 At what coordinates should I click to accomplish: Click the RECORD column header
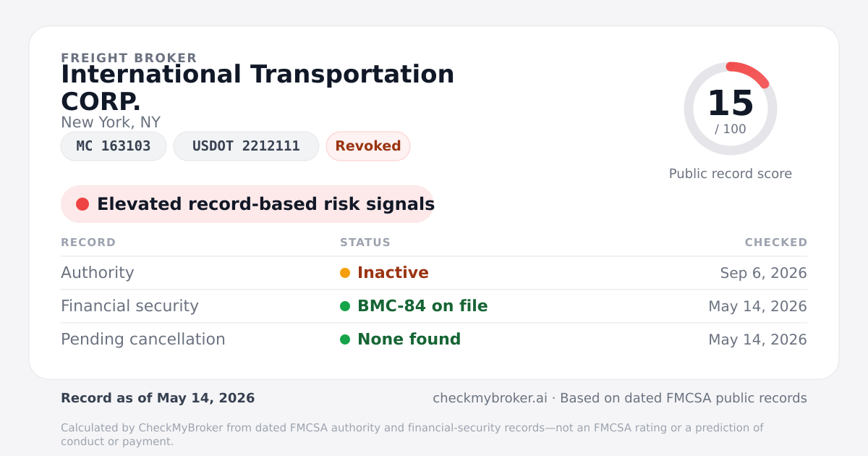[88, 242]
